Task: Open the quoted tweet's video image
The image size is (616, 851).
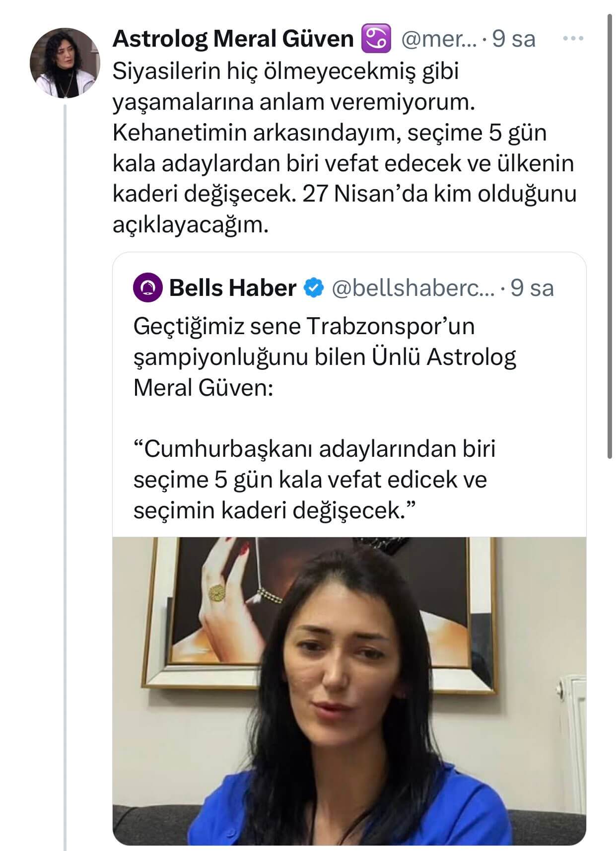Action: 349,690
